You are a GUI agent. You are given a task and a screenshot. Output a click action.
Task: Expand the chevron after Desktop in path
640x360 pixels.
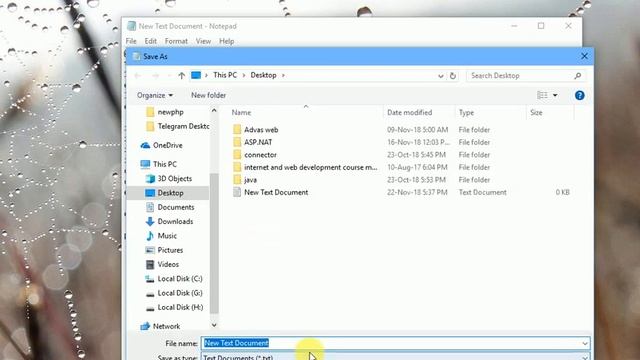coord(283,76)
